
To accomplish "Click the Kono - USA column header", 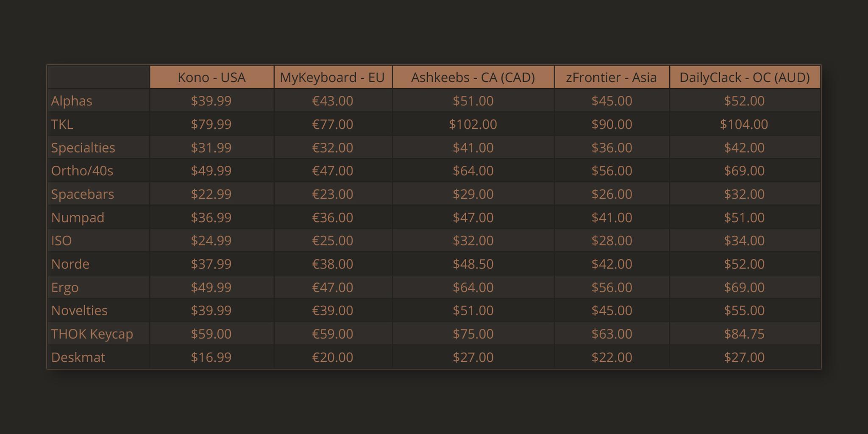I will tap(211, 78).
